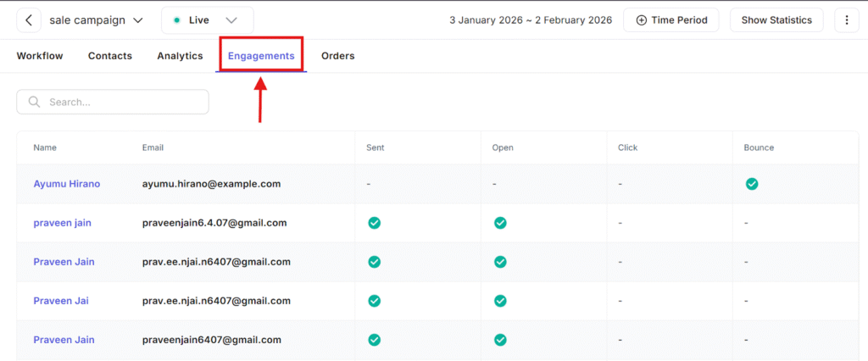The width and height of the screenshot is (868, 361).
Task: Open the three-dot more options menu
Action: tap(846, 19)
